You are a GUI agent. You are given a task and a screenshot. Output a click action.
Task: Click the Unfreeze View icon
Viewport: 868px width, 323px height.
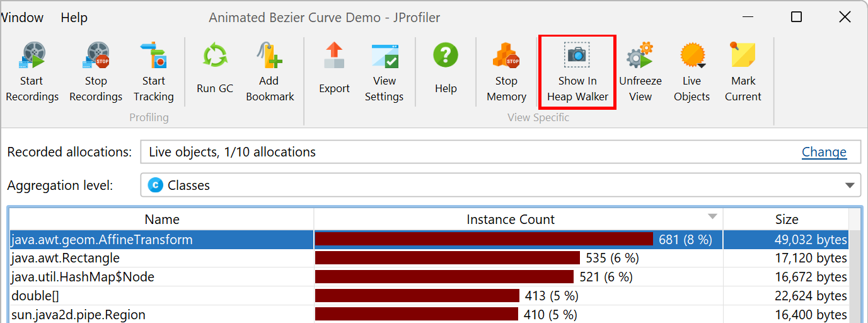click(640, 56)
